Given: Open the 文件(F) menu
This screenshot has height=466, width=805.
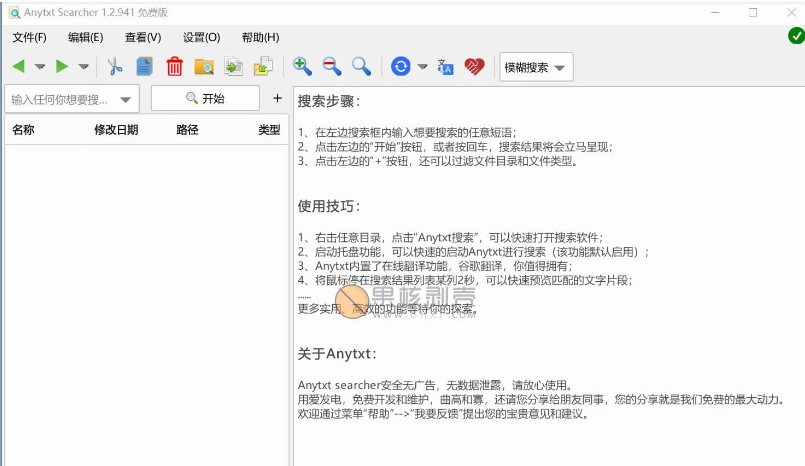Looking at the screenshot, I should [x=29, y=37].
